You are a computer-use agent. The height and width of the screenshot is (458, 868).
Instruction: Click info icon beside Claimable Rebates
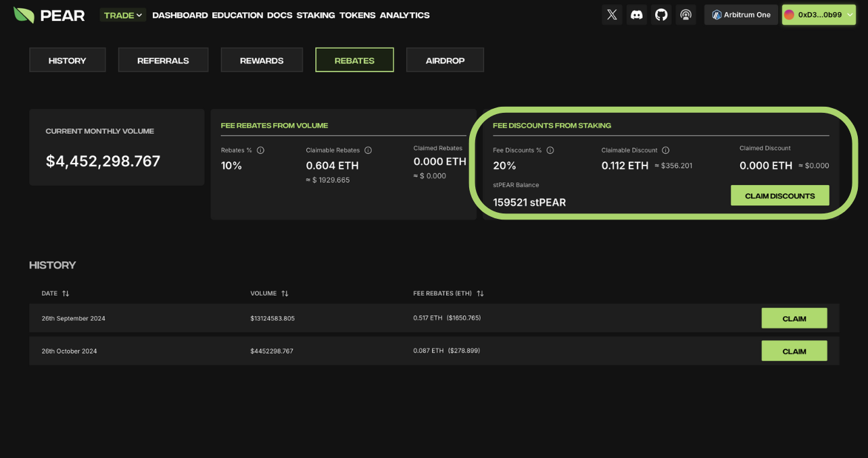[x=368, y=150]
